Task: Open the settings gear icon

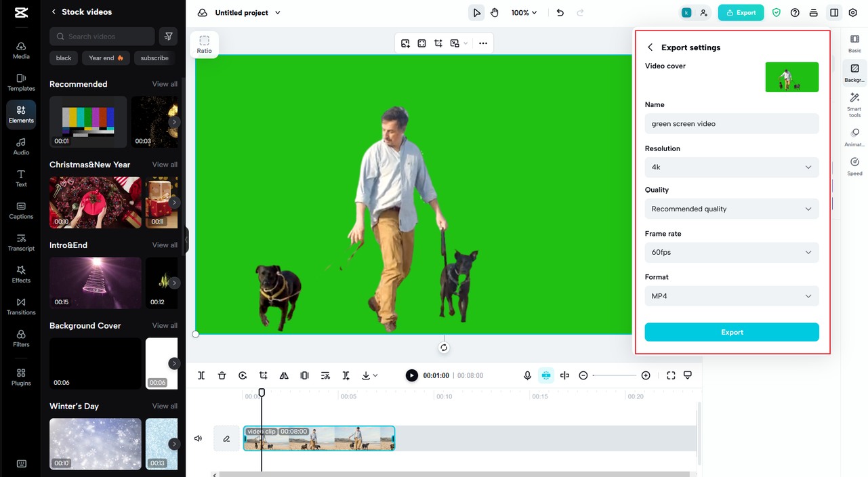Action: pyautogui.click(x=852, y=13)
